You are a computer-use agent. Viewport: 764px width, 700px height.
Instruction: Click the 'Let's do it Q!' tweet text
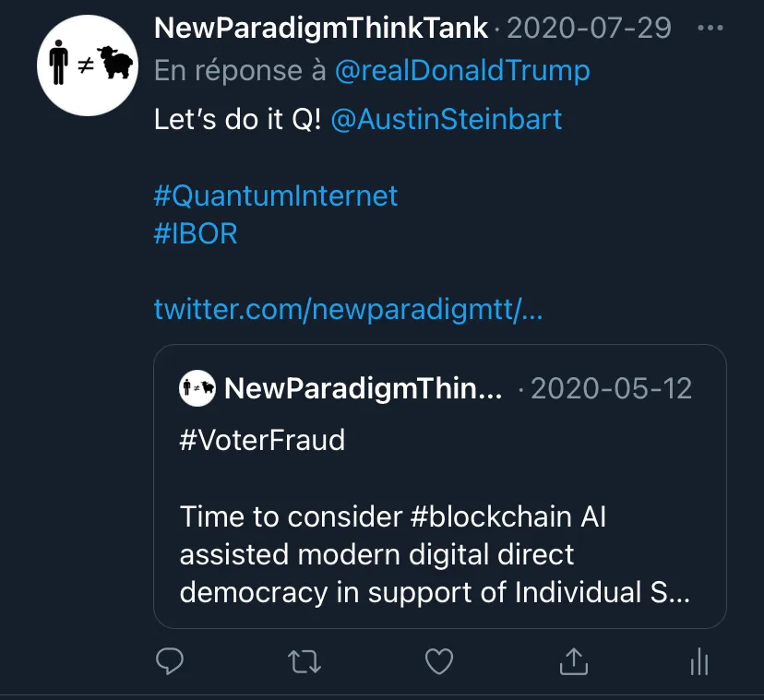237,119
